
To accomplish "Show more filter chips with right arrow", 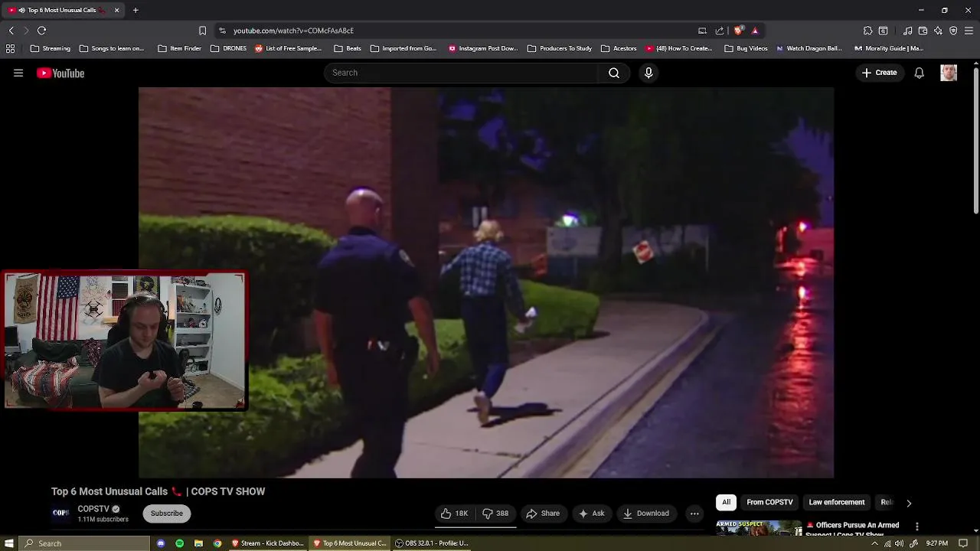I will [909, 503].
